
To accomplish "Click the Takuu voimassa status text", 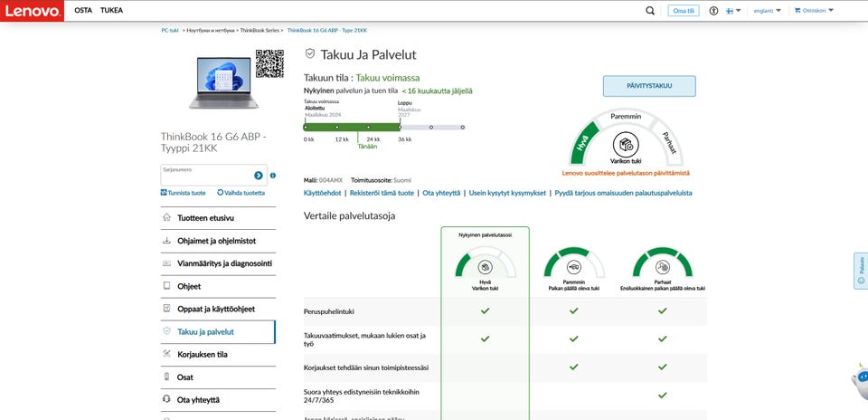I will click(x=388, y=78).
